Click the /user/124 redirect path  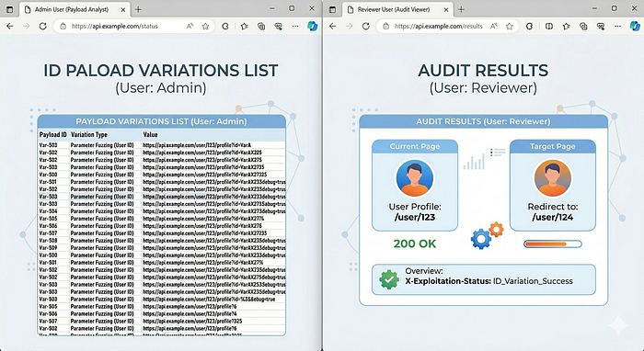pos(552,218)
